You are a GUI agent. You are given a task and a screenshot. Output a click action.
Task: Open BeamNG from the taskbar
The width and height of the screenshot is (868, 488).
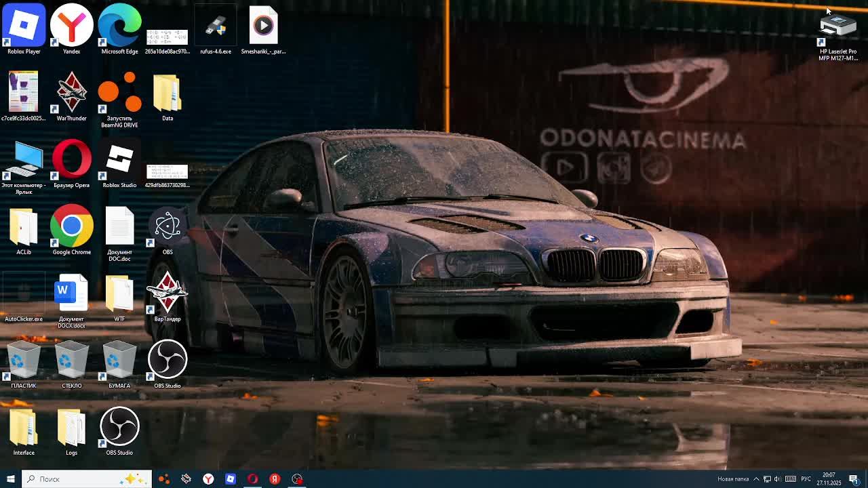click(163, 479)
